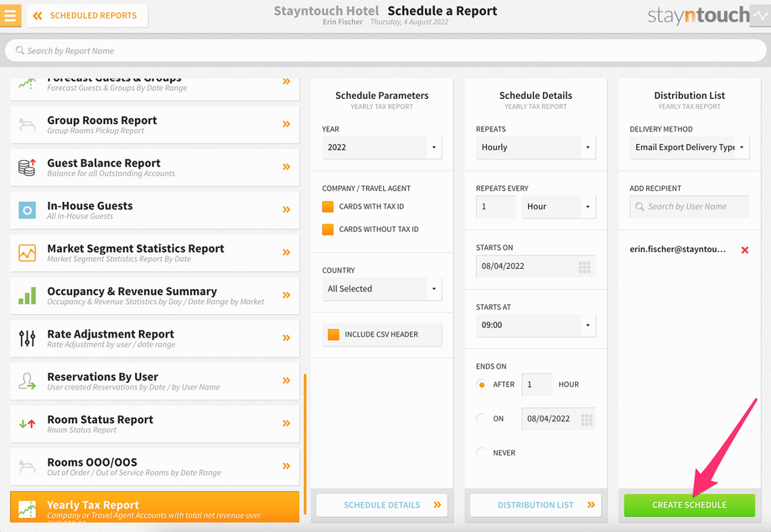Click the Occupancy & Revenue bar chart icon
Screen dimensions: 771x532
[27, 296]
